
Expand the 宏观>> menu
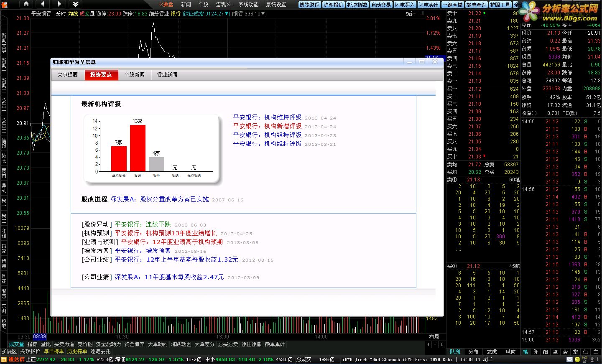click(x=223, y=4)
